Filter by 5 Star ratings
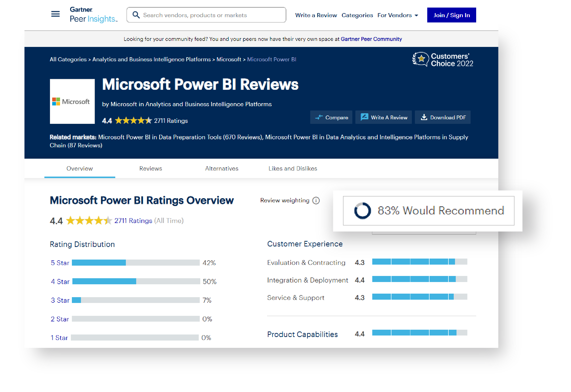 click(x=60, y=263)
